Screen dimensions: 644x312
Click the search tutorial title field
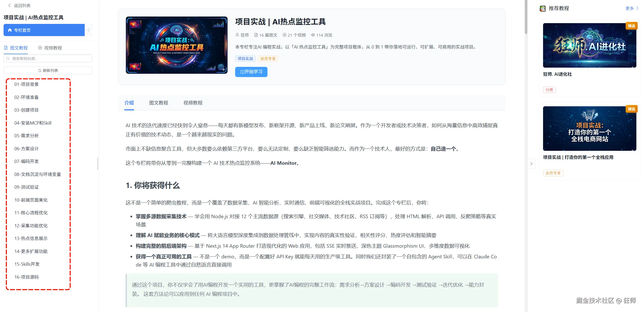click(x=48, y=58)
